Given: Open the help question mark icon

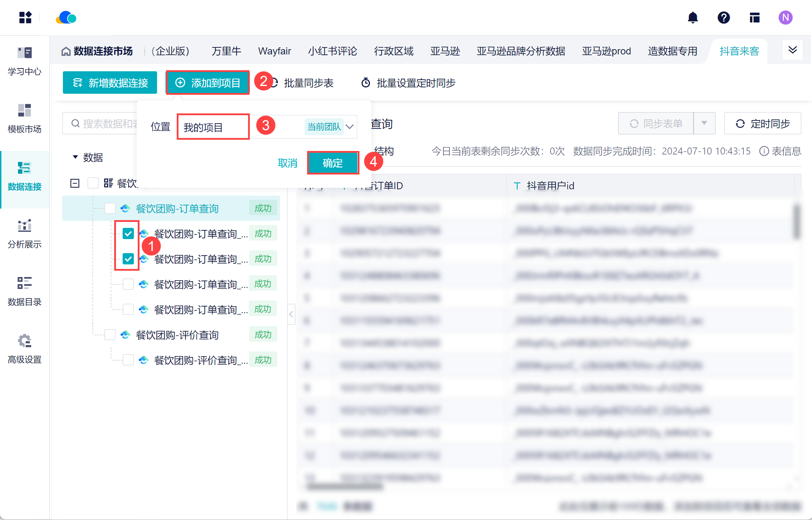Looking at the screenshot, I should [723, 18].
